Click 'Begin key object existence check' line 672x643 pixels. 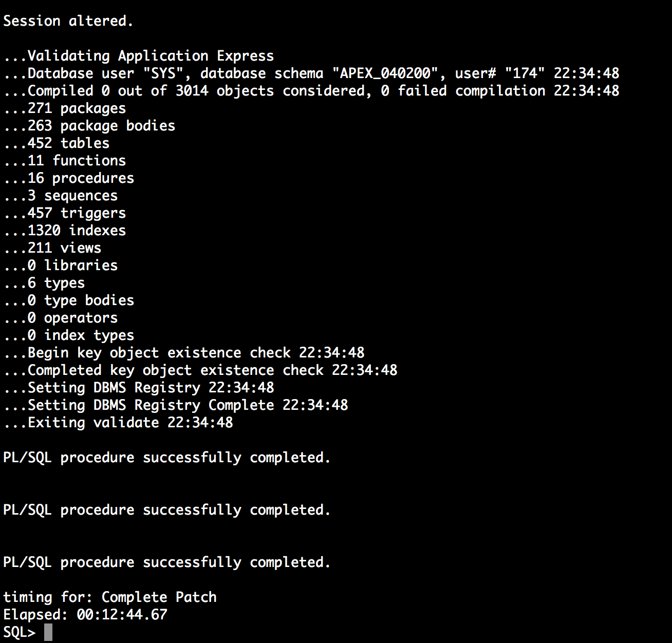pos(184,353)
